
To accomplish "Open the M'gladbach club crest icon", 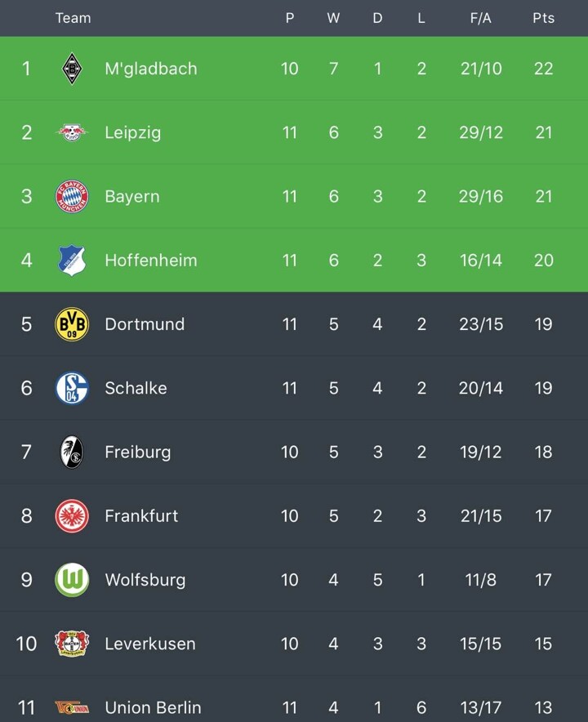I will pos(72,69).
